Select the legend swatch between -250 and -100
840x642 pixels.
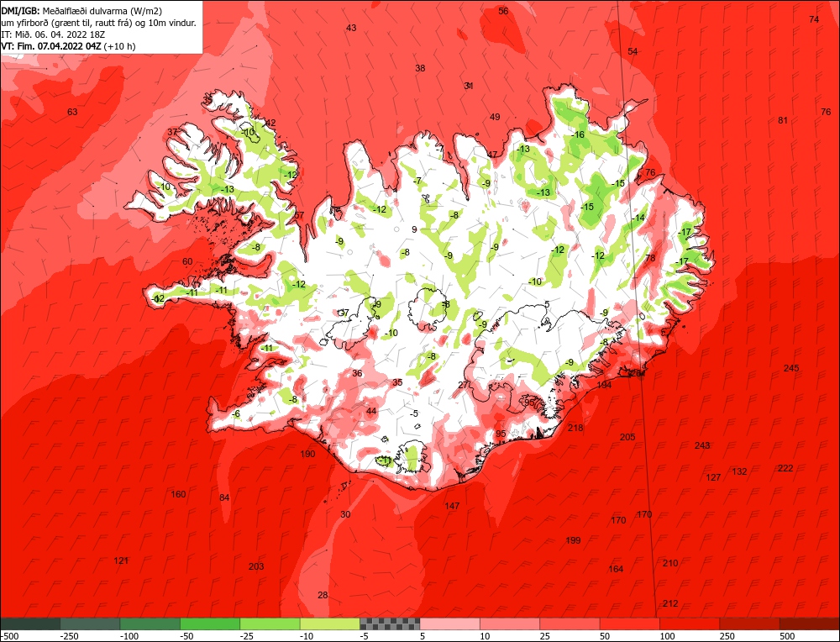90,624
